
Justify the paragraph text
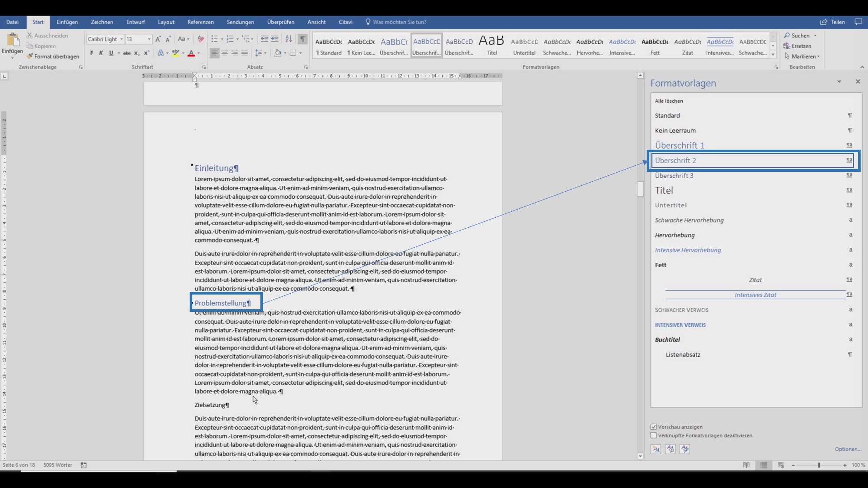pos(245,53)
